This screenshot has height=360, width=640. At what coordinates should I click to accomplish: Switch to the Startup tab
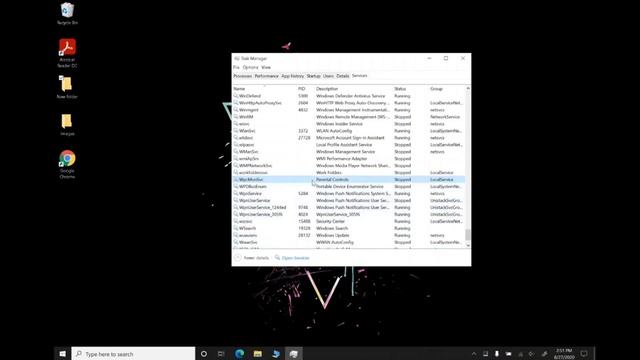313,76
